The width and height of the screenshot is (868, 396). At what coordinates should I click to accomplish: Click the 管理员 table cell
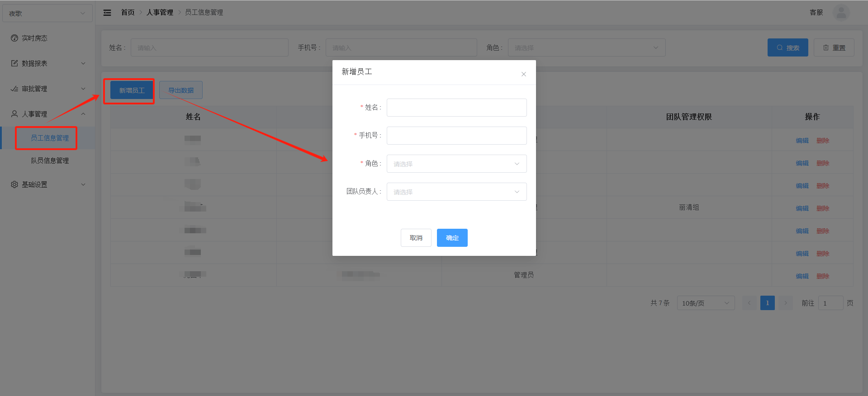(524, 275)
